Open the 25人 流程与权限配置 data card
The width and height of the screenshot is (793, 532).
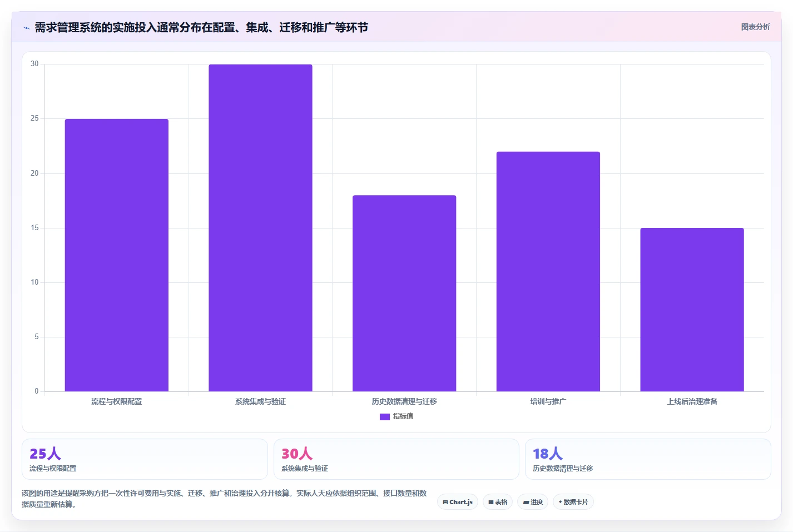tap(145, 459)
